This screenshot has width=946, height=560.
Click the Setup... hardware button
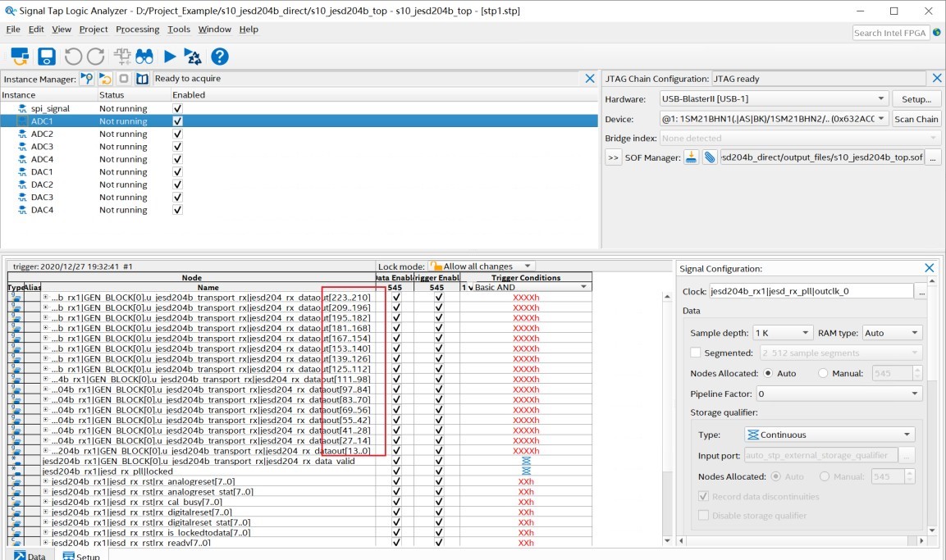[x=916, y=99]
